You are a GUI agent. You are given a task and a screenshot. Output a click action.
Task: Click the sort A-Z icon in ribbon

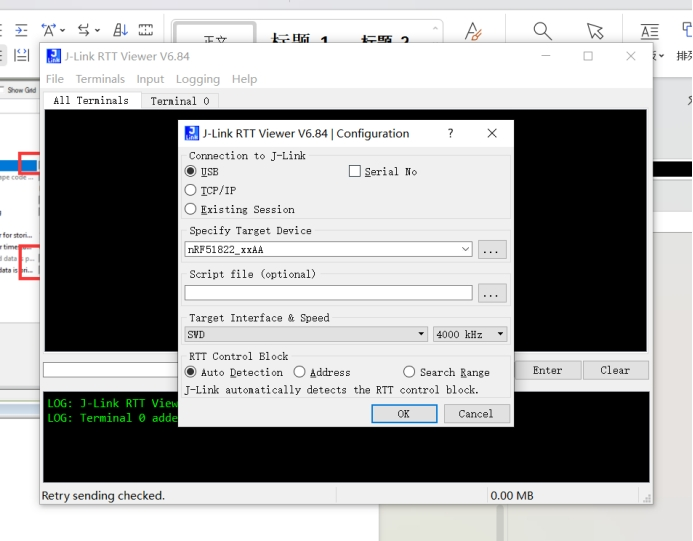(121, 30)
